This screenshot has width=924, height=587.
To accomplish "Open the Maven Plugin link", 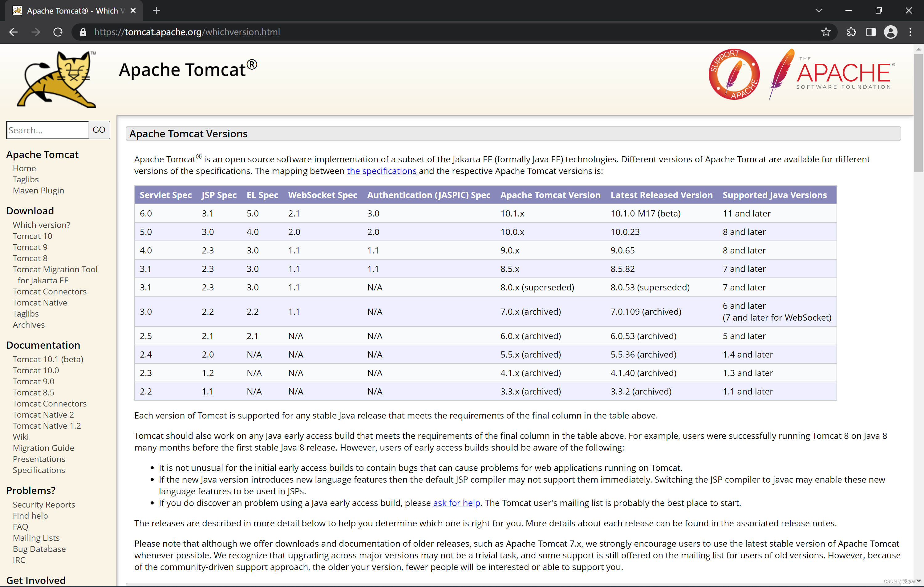I will [x=38, y=191].
